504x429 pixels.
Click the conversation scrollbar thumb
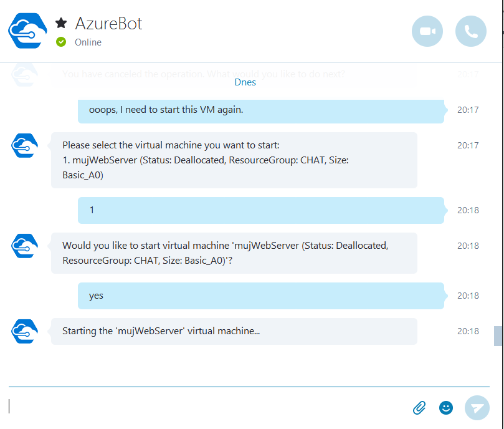pos(498,336)
